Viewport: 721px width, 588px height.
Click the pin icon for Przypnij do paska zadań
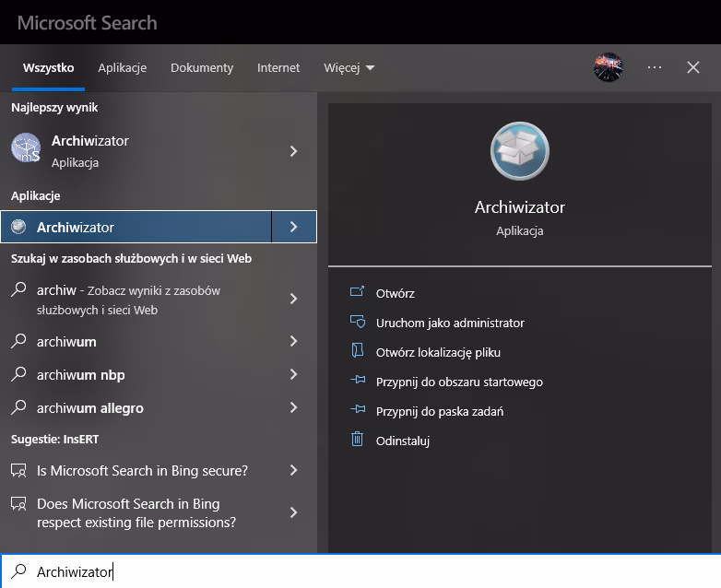pyautogui.click(x=358, y=409)
